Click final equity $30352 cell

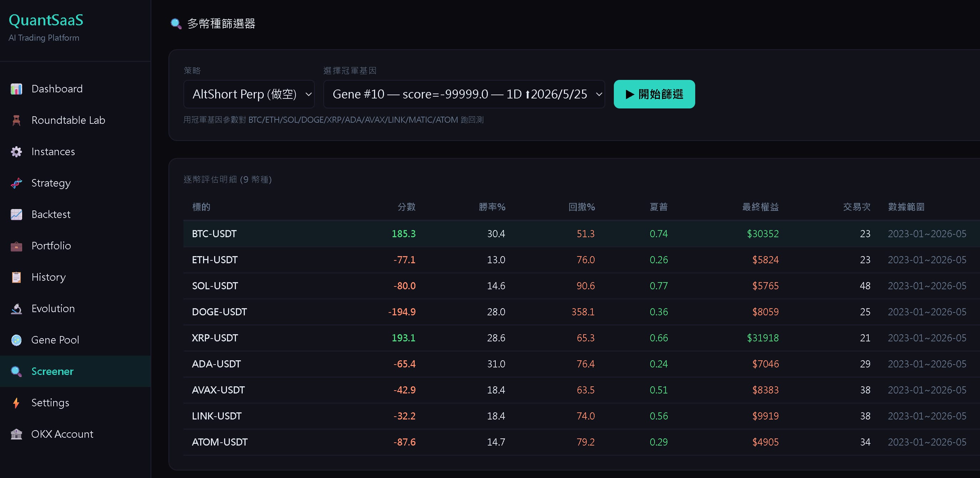tap(763, 234)
